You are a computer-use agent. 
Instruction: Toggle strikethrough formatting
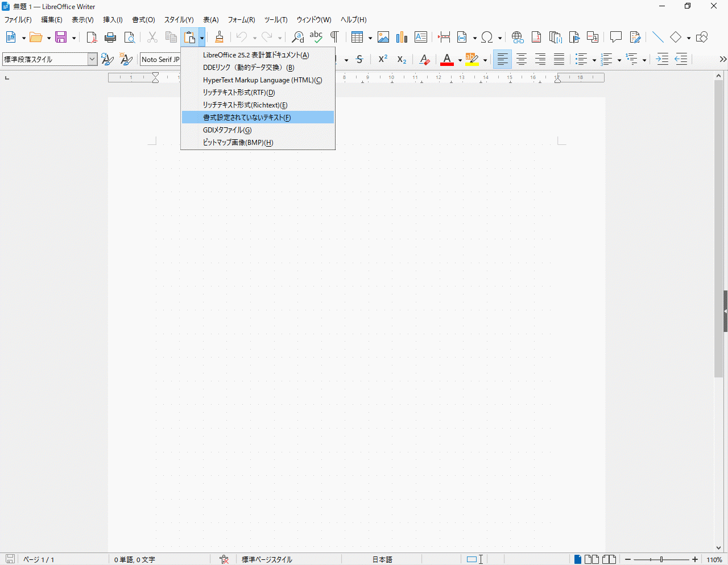coord(359,59)
